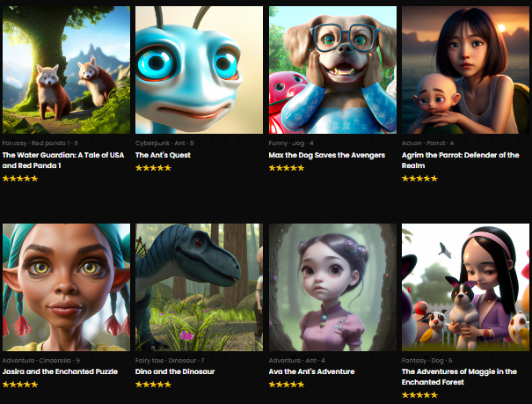Open Jasira and the Enchanted Puzzle title
This screenshot has height=404, width=532.
[x=60, y=371]
